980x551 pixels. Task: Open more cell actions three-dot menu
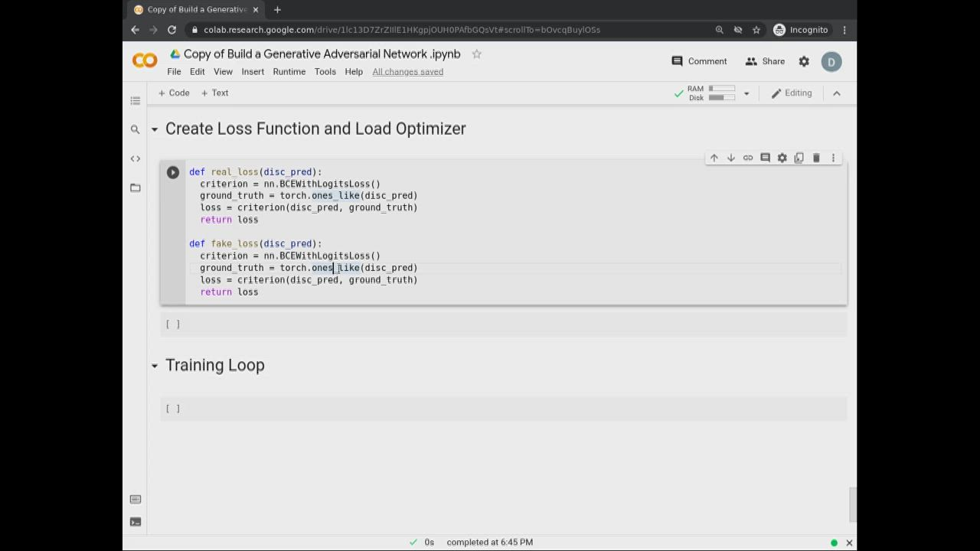tap(833, 158)
